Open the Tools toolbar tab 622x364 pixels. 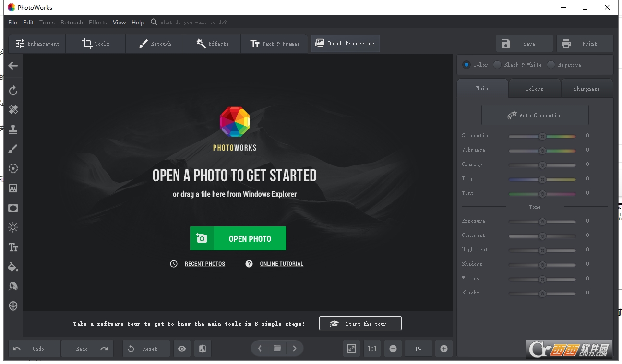96,44
